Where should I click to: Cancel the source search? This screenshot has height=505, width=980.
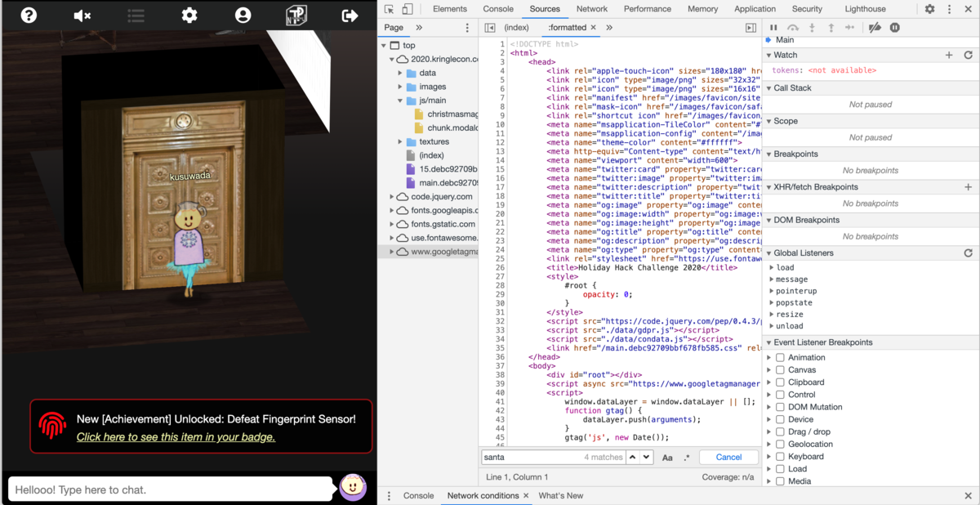coord(728,458)
